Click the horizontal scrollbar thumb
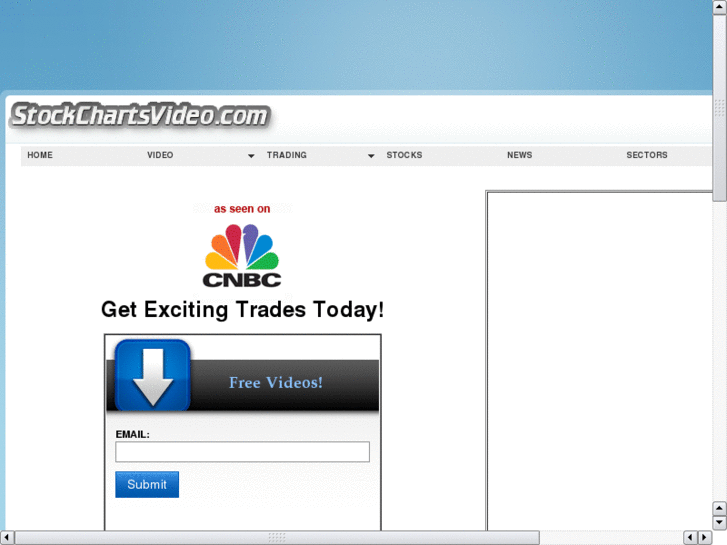727x545 pixels. (x=277, y=537)
